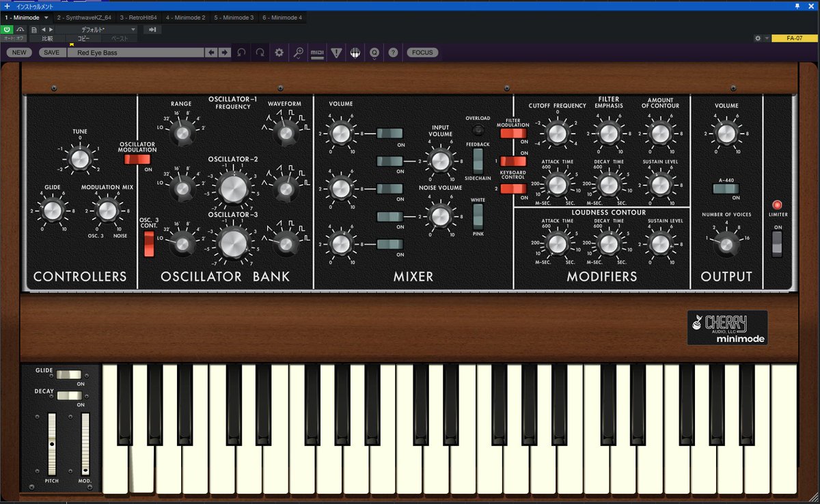This screenshot has width=820, height=504.
Task: Open the dropdown arrow beside FA-07
Action: pos(767,38)
